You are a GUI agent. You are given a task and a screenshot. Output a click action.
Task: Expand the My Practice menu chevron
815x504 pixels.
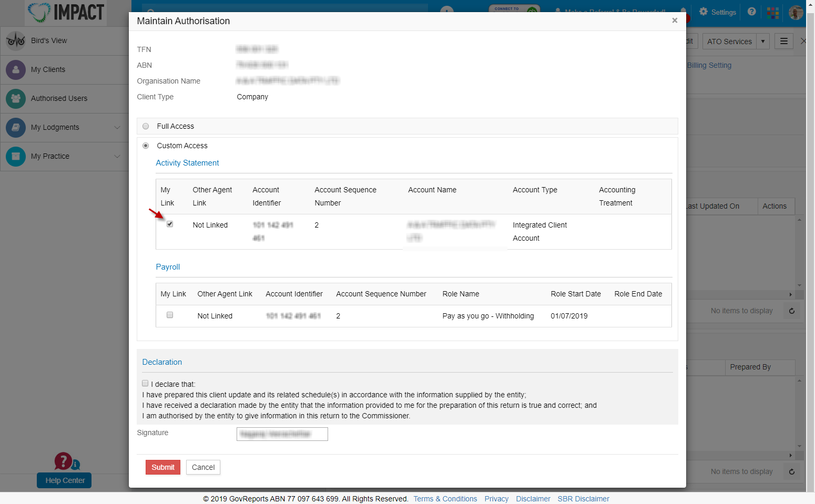117,156
